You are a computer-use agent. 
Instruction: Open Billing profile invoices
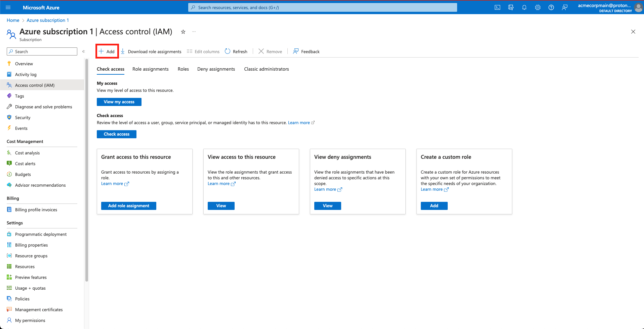[x=42, y=210]
